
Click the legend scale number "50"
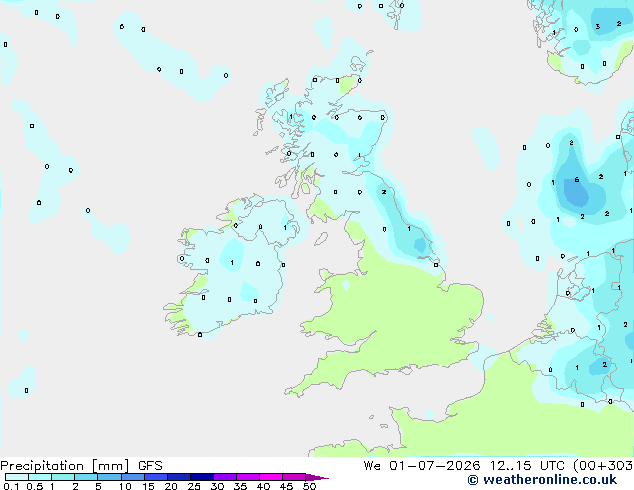pyautogui.click(x=309, y=486)
